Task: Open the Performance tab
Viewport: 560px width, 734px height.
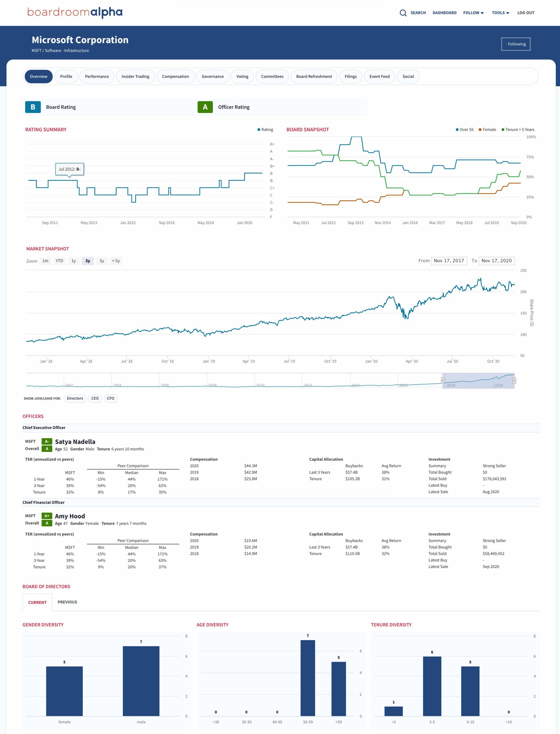Action: 97,76
